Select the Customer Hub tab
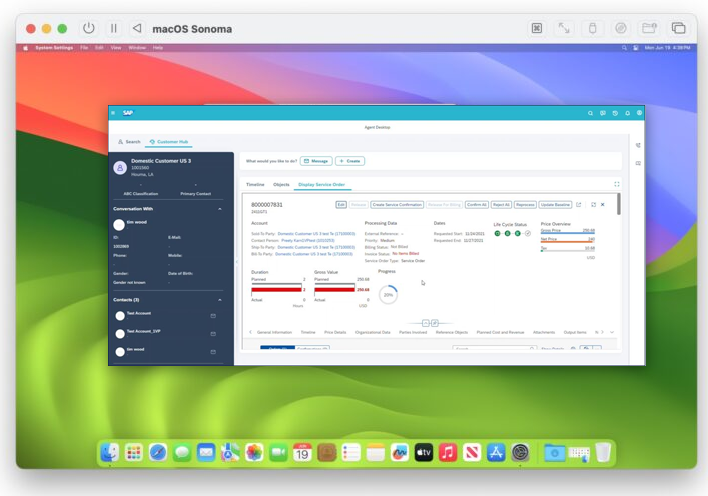Image resolution: width=708 pixels, height=496 pixels. [x=169, y=142]
